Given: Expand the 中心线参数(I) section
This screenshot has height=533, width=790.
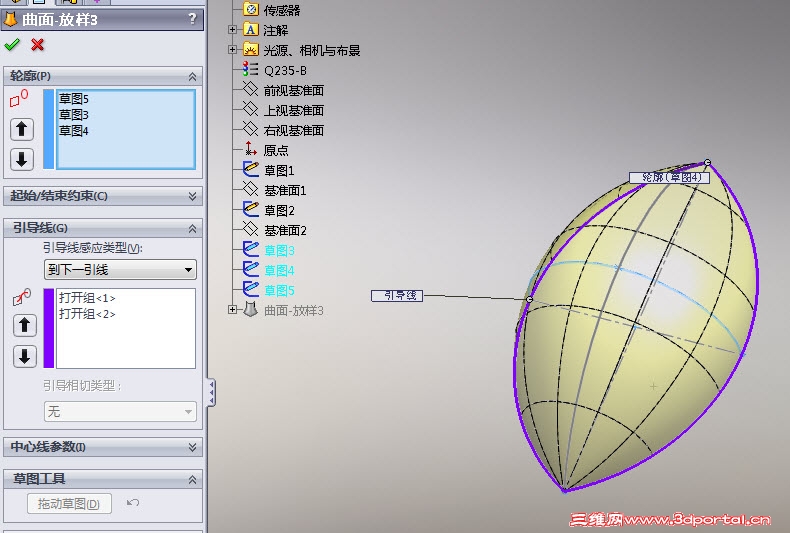Looking at the screenshot, I should coord(192,447).
